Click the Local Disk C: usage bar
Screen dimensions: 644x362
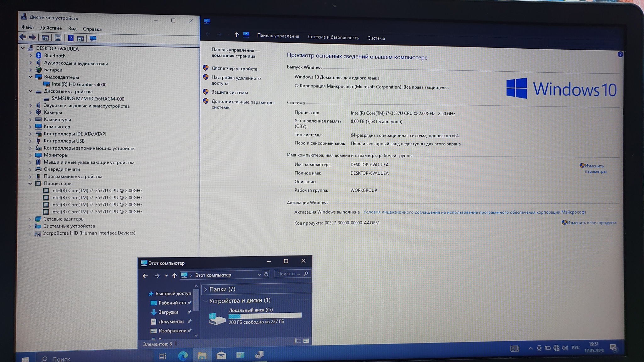click(265, 316)
